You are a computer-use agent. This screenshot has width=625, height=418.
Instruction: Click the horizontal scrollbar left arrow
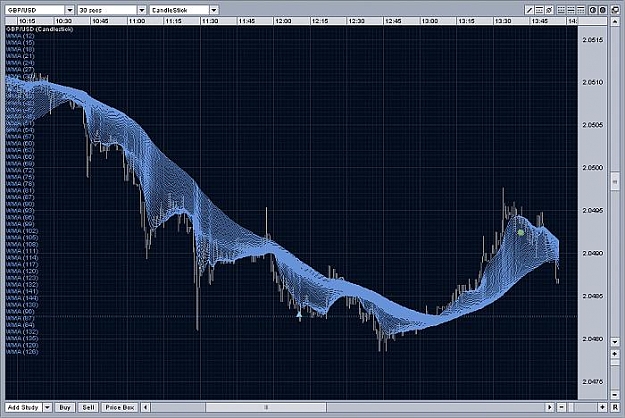(x=145, y=407)
